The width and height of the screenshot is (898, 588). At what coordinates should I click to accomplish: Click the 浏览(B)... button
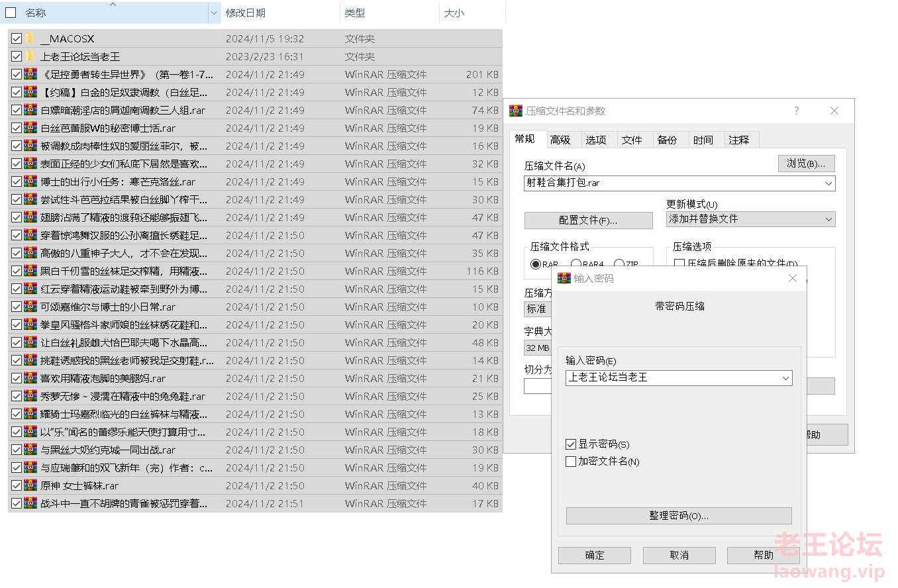(x=806, y=164)
